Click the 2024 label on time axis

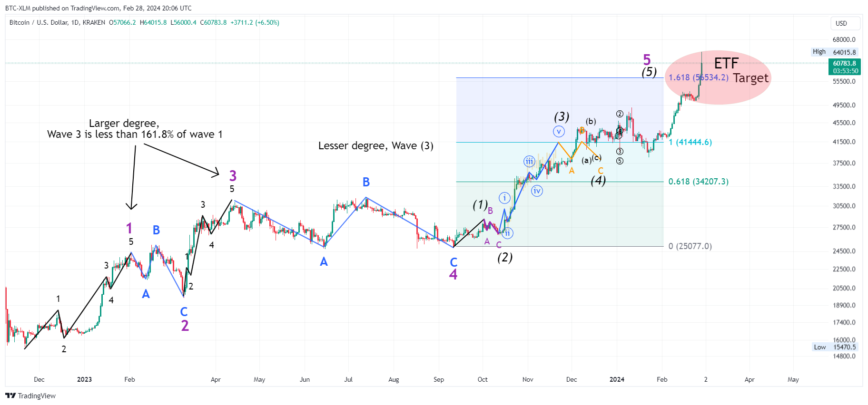[x=617, y=379]
